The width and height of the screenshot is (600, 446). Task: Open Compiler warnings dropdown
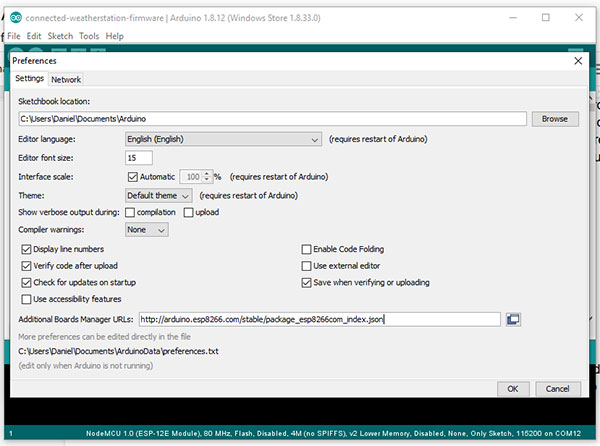coord(146,229)
